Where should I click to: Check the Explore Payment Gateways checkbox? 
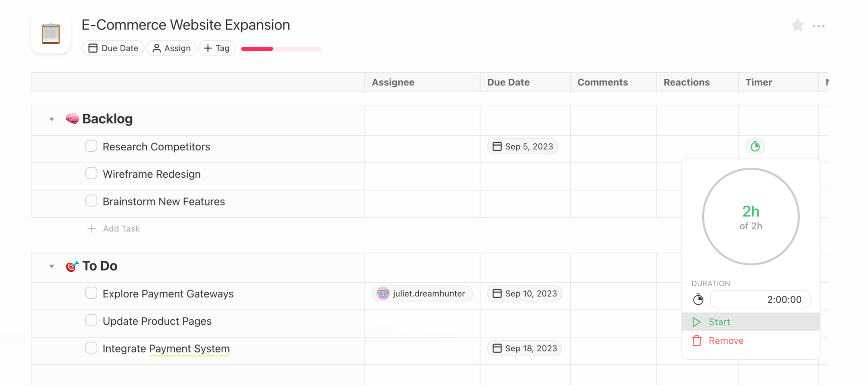(x=91, y=293)
